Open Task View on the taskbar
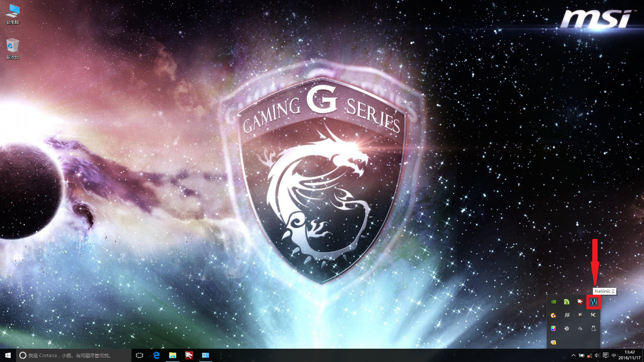 point(140,355)
